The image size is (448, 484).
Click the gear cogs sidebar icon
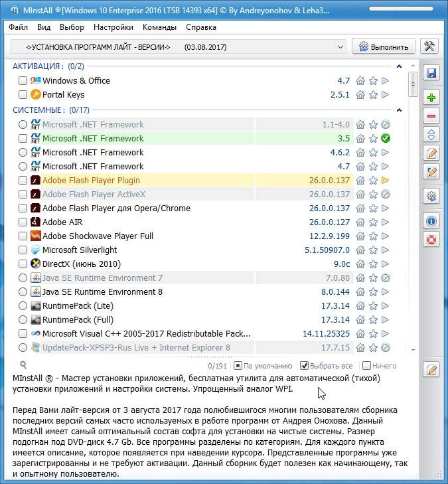click(431, 197)
